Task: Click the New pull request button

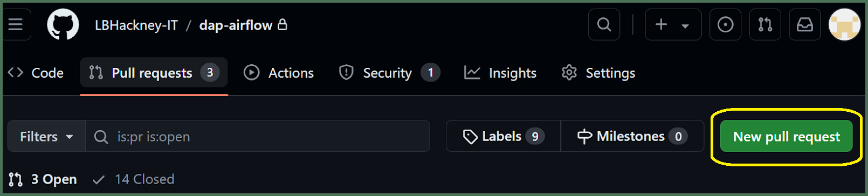Action: point(786,137)
